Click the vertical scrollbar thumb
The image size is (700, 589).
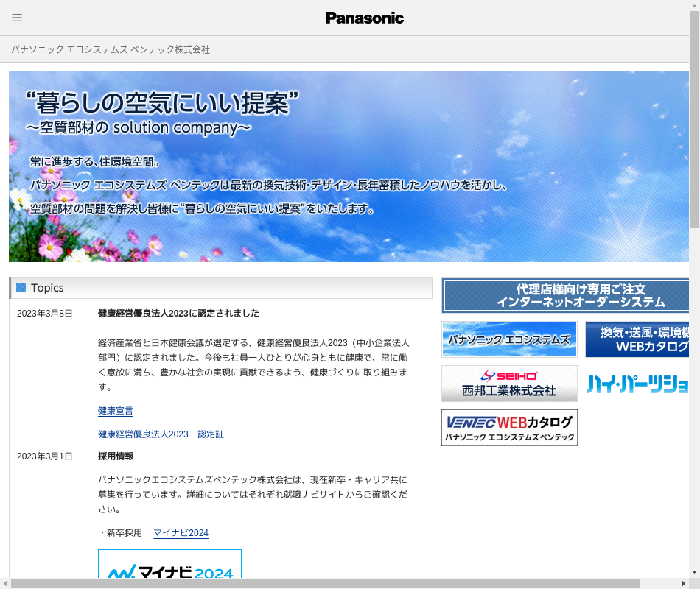(x=694, y=118)
